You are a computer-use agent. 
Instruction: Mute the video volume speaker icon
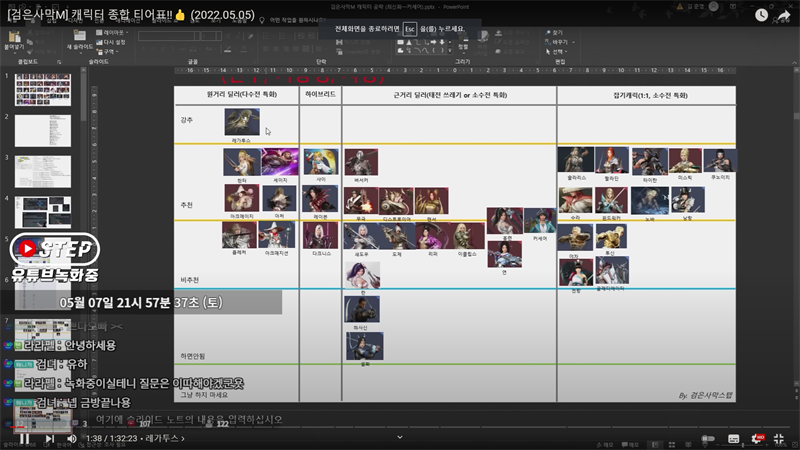[72, 438]
